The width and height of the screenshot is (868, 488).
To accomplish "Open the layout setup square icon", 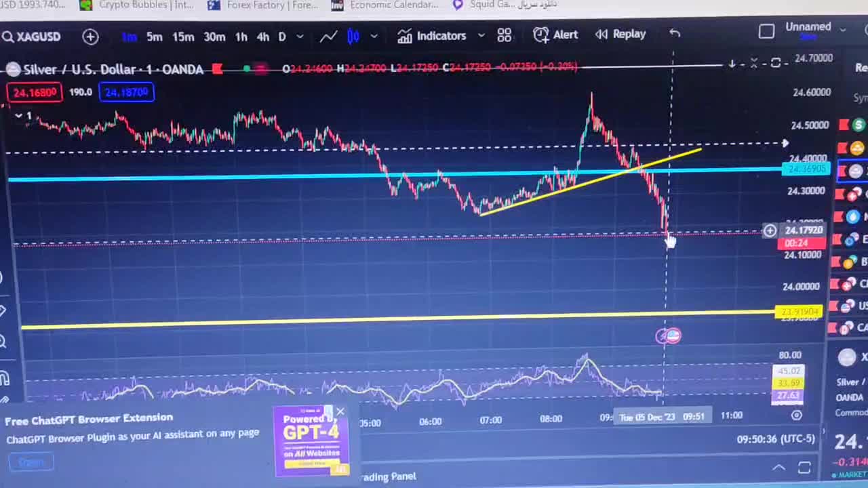I will 766,31.
